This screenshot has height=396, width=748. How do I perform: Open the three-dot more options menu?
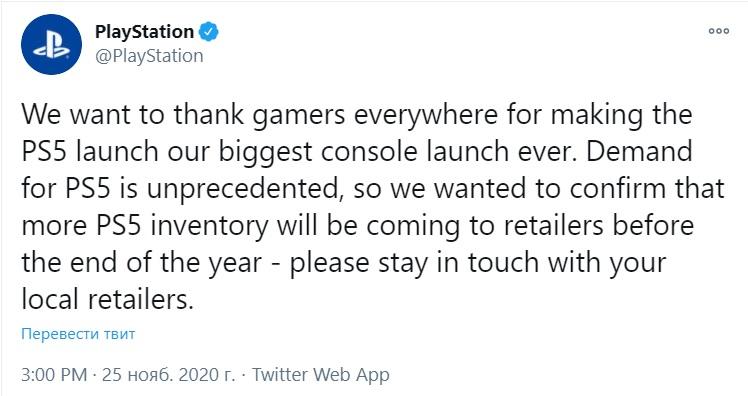pyautogui.click(x=718, y=31)
